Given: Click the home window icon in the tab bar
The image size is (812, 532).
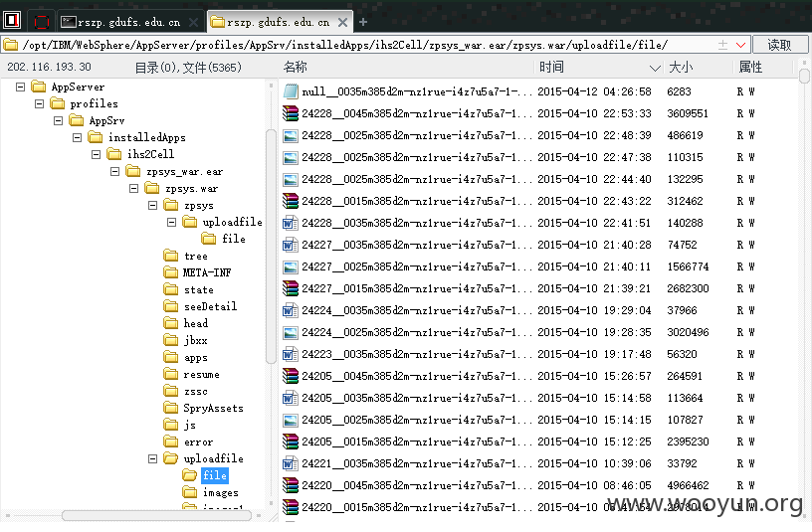Looking at the screenshot, I should point(11,21).
